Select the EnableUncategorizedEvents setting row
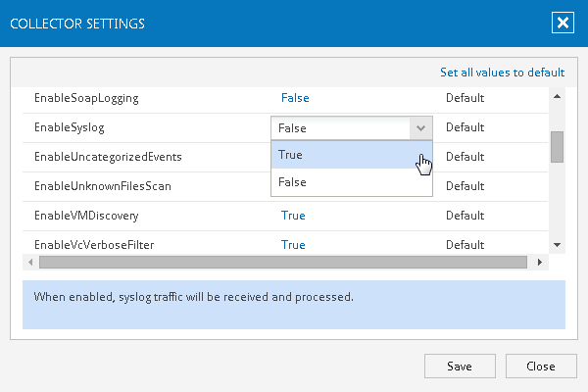588x392 pixels. (107, 157)
